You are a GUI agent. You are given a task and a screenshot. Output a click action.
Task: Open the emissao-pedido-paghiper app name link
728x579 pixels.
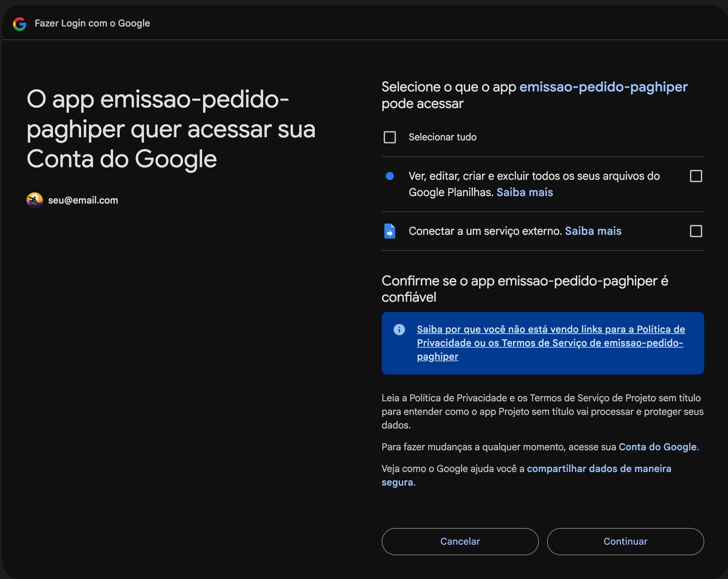(x=603, y=87)
